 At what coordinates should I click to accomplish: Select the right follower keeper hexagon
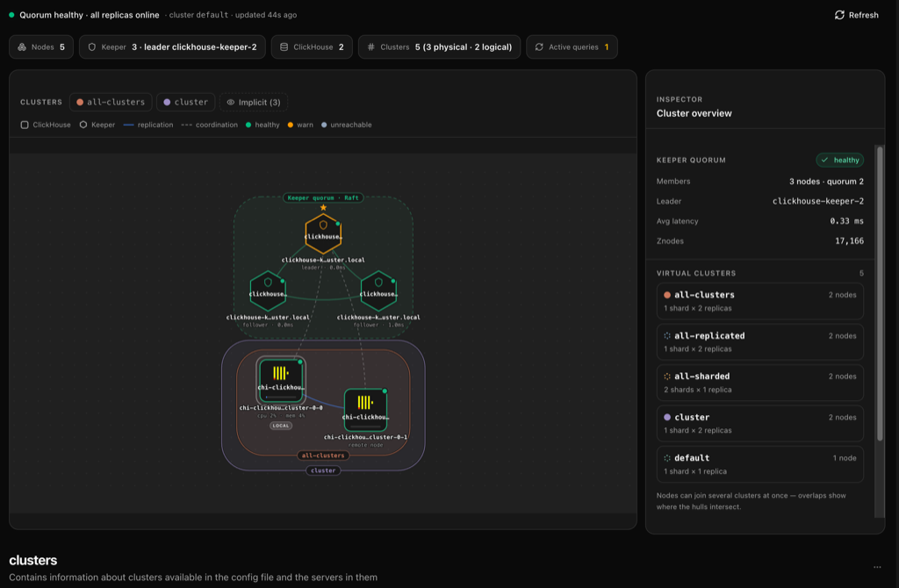pyautogui.click(x=378, y=291)
